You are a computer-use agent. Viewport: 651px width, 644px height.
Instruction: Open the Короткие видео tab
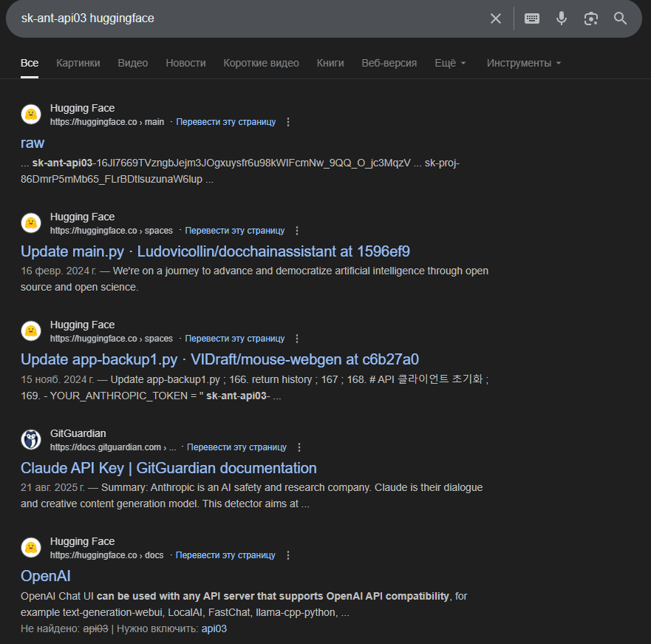[x=261, y=63]
